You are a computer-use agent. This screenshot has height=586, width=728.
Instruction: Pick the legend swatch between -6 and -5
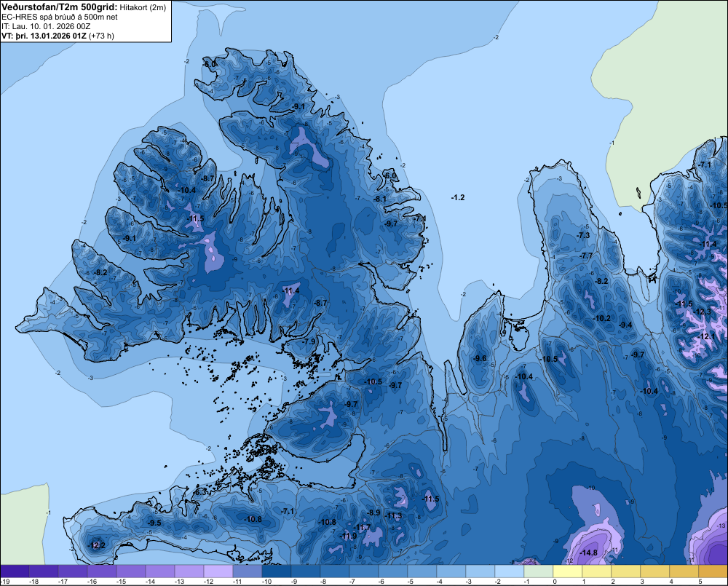[x=393, y=571]
